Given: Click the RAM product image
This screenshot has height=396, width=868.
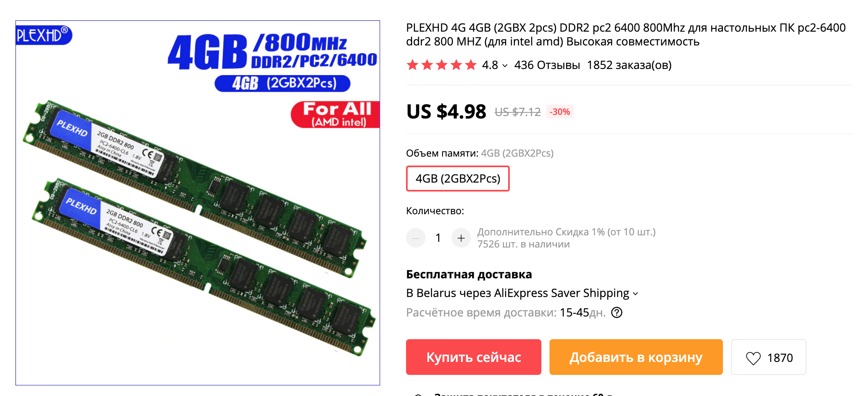Looking at the screenshot, I should (x=198, y=203).
